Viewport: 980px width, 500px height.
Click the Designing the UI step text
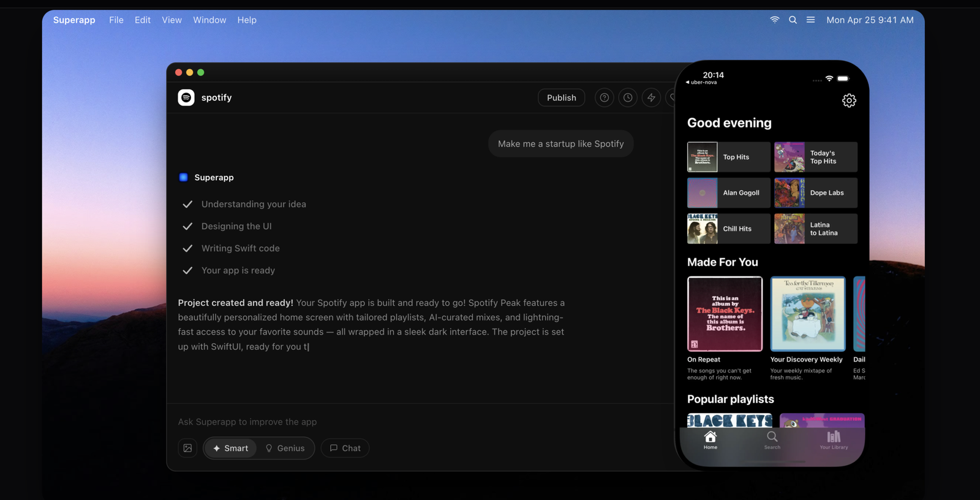236,226
